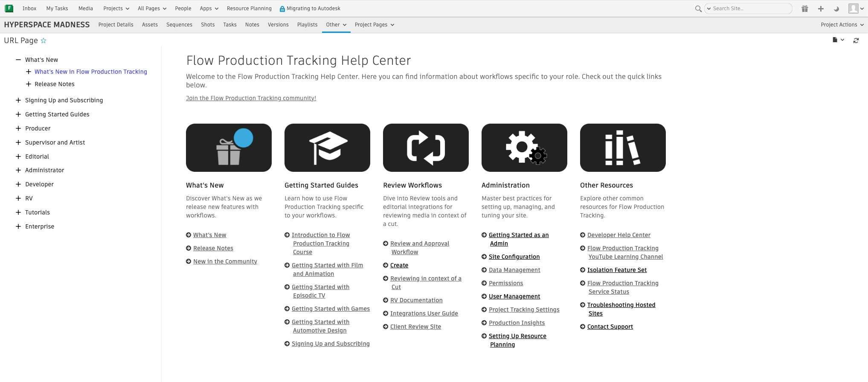Screen dimensions: 868x382
Task: Expand What's New in Flow Production Tracking node
Action: tap(28, 72)
